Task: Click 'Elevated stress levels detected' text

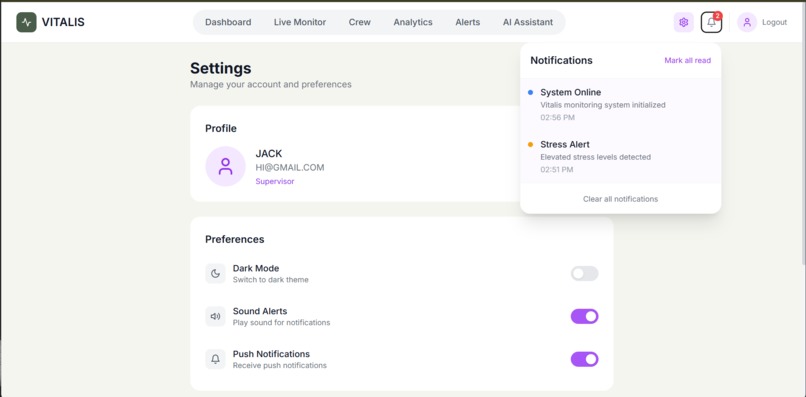Action: click(x=595, y=157)
